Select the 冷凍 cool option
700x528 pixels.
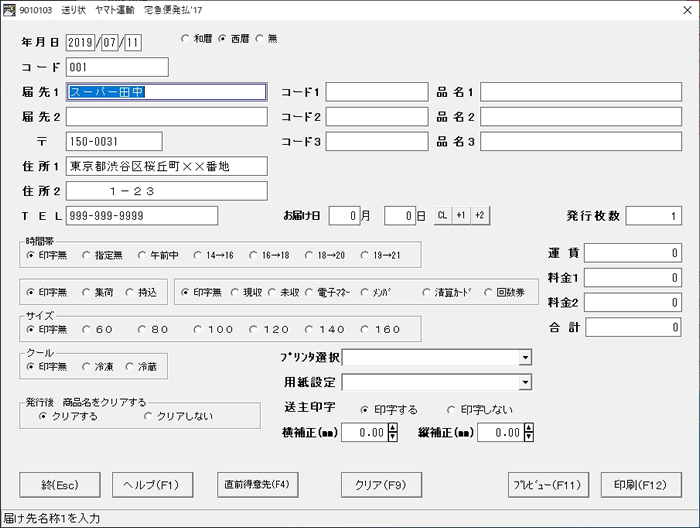(x=87, y=366)
